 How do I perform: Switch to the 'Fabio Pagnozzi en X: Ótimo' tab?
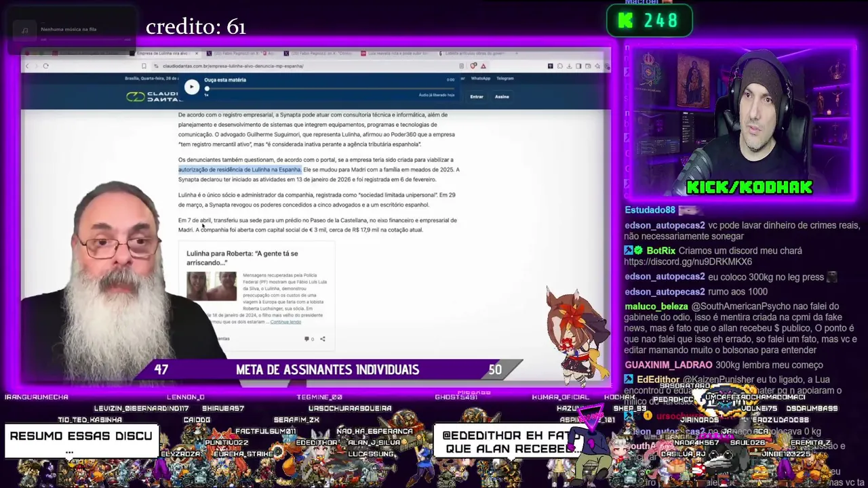(x=319, y=53)
